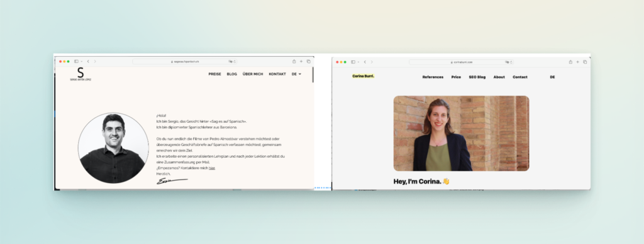Viewport: 644px width, 244px height.
Task: Open the Price menu item
Action: coord(457,77)
